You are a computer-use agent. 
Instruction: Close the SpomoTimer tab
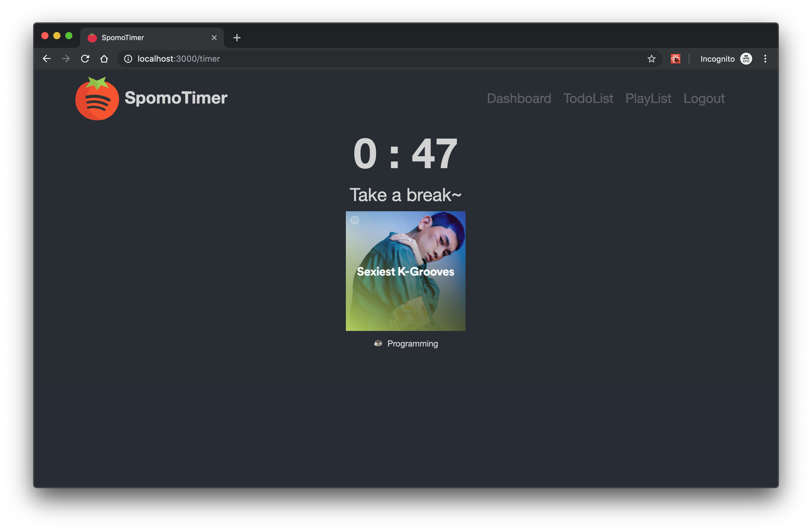coord(214,37)
